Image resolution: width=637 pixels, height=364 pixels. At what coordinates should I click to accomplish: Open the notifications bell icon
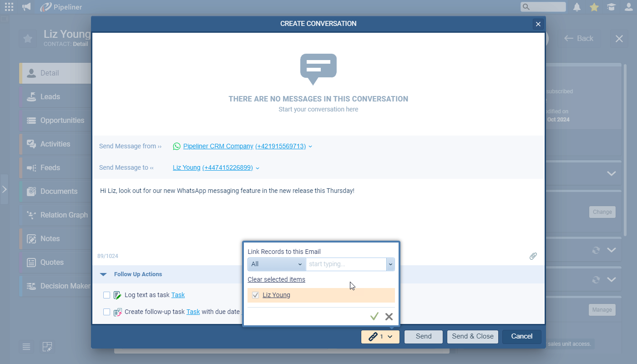577,7
